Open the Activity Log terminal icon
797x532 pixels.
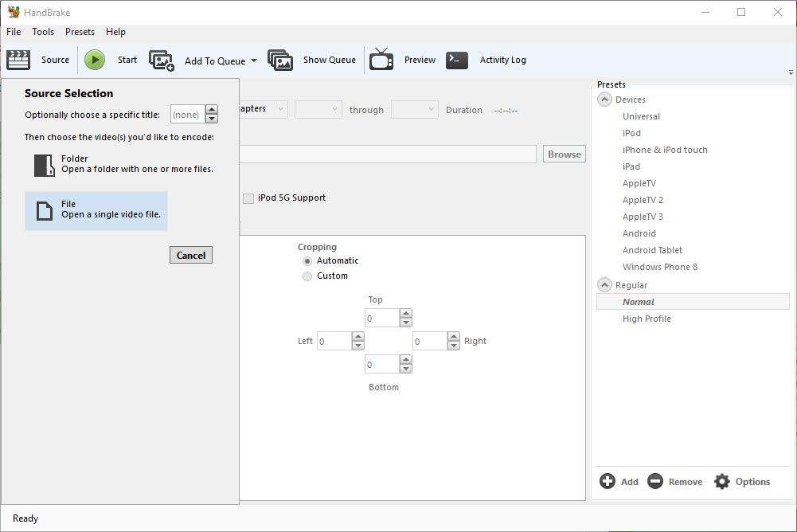click(x=457, y=60)
